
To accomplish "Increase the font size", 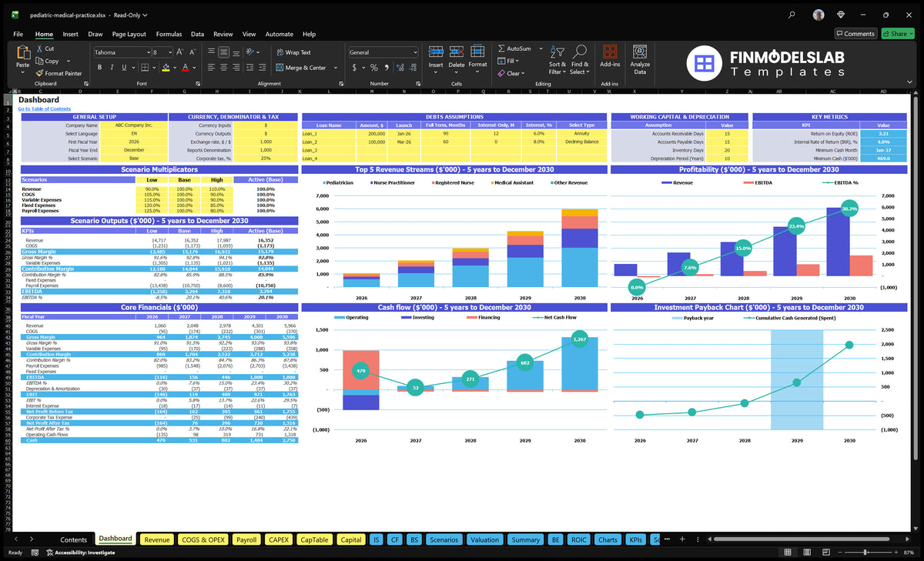I will click(x=180, y=52).
